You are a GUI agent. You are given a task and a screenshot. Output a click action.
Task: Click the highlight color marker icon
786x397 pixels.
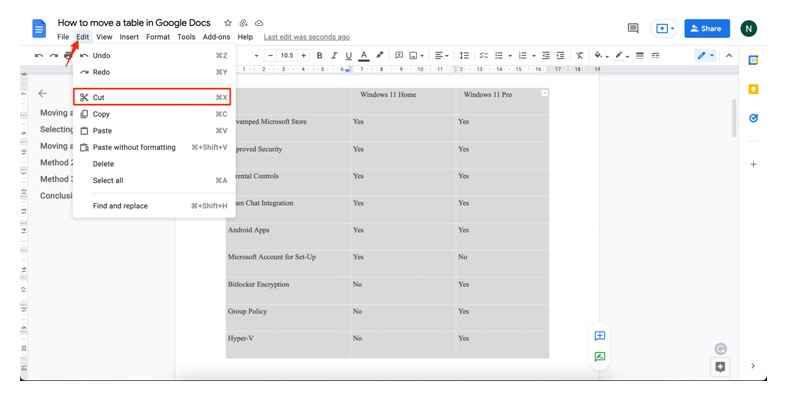[380, 55]
